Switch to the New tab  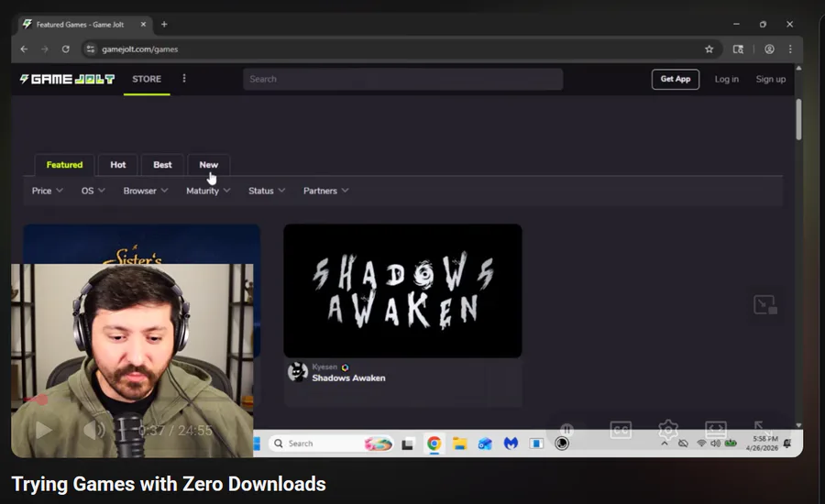point(208,165)
